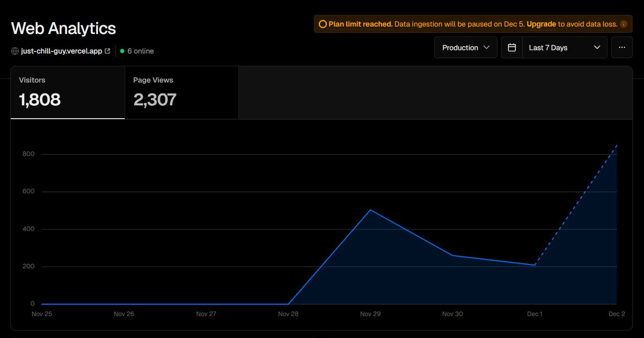Click the Nov 29 x-axis label

pyautogui.click(x=370, y=314)
